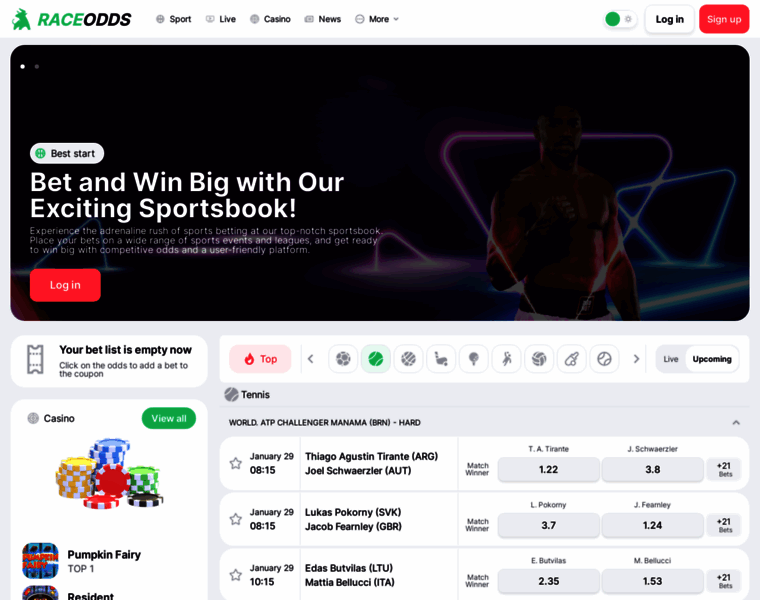Choose the cricket bat sport icon
This screenshot has width=760, height=600.
572,359
